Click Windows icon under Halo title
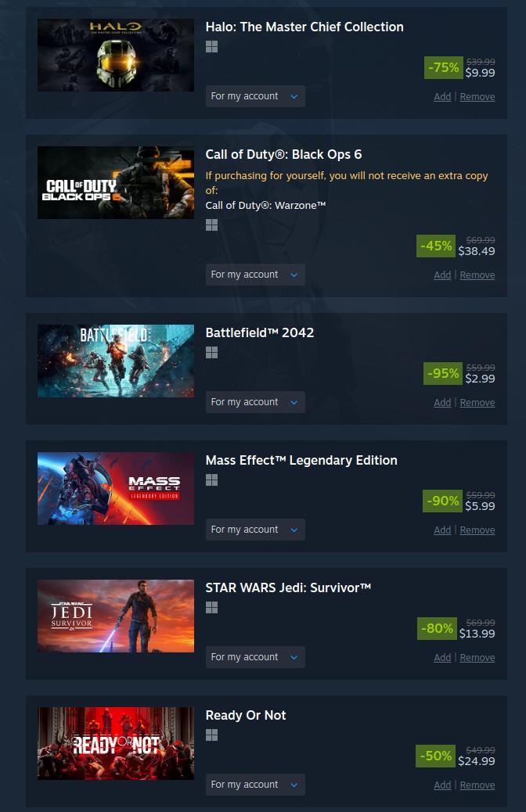The width and height of the screenshot is (526, 812). [x=211, y=47]
